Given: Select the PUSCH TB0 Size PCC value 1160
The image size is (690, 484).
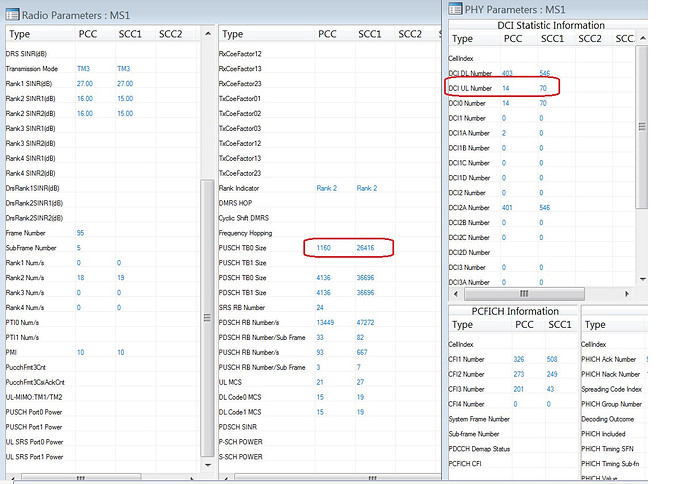Looking at the screenshot, I should coord(323,248).
